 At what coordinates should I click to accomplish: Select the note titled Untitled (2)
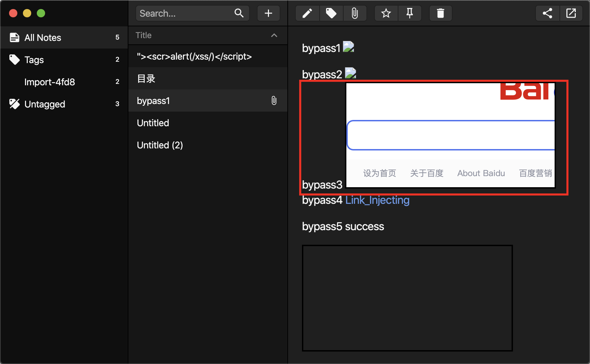point(160,145)
